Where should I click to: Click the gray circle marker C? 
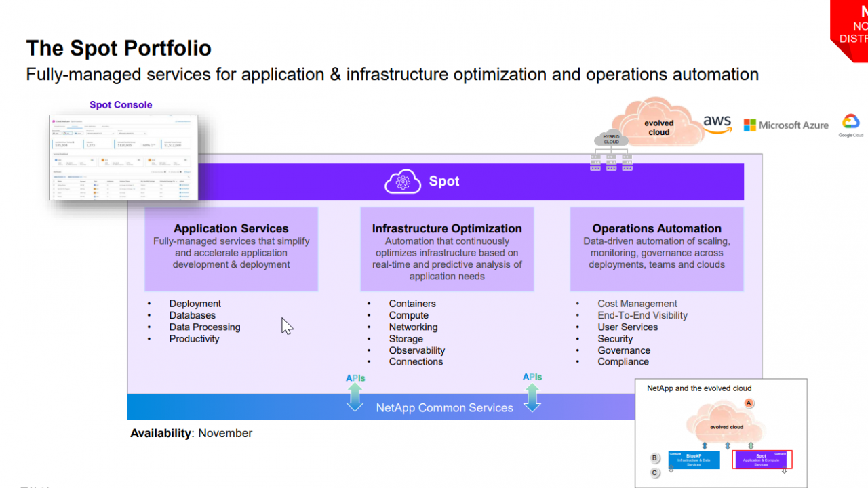[655, 473]
